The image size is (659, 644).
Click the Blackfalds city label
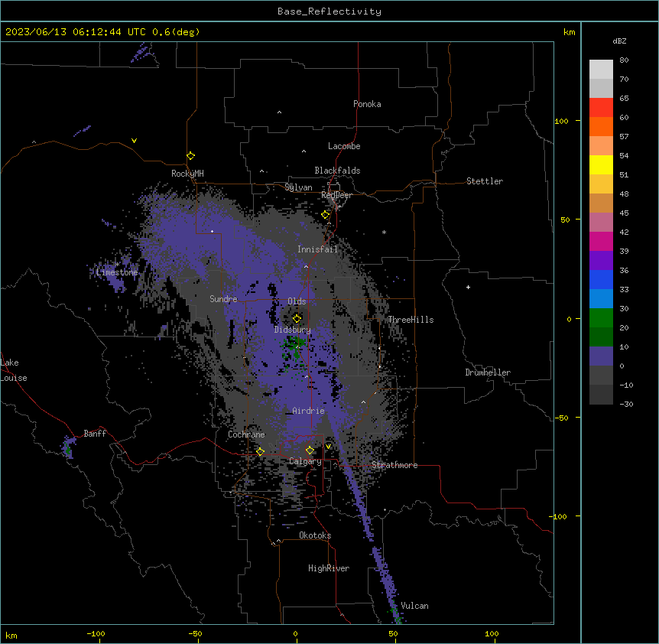coord(337,171)
